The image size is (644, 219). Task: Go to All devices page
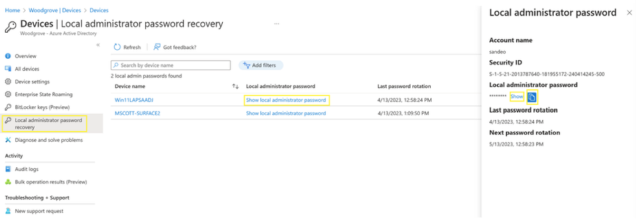pyautogui.click(x=27, y=69)
